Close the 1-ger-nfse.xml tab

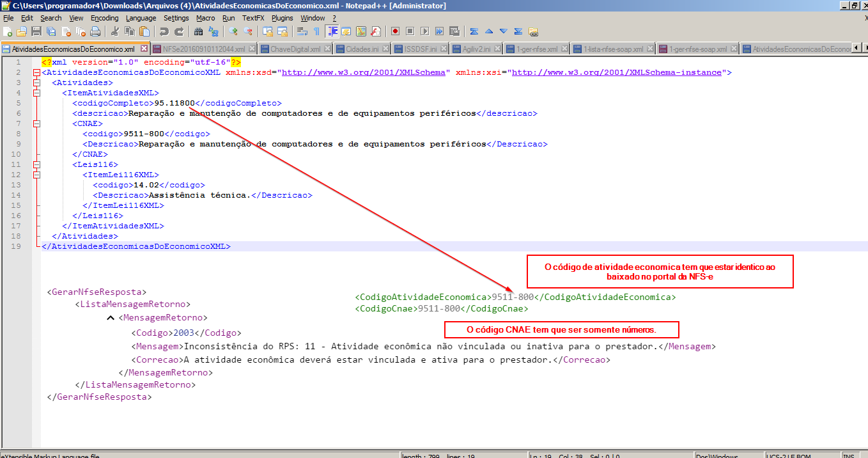click(x=565, y=49)
